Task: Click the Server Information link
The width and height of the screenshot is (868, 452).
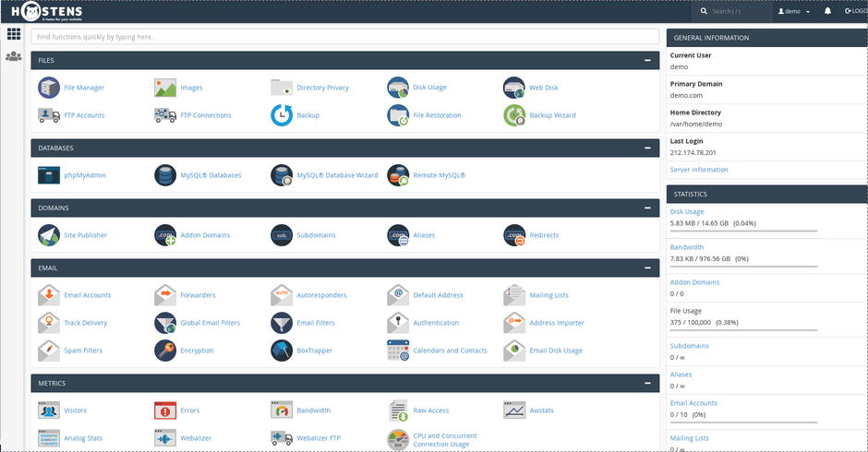Action: pyautogui.click(x=699, y=170)
